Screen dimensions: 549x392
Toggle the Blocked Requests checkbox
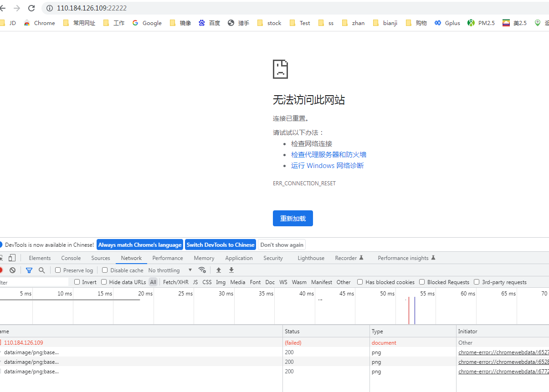coord(422,282)
